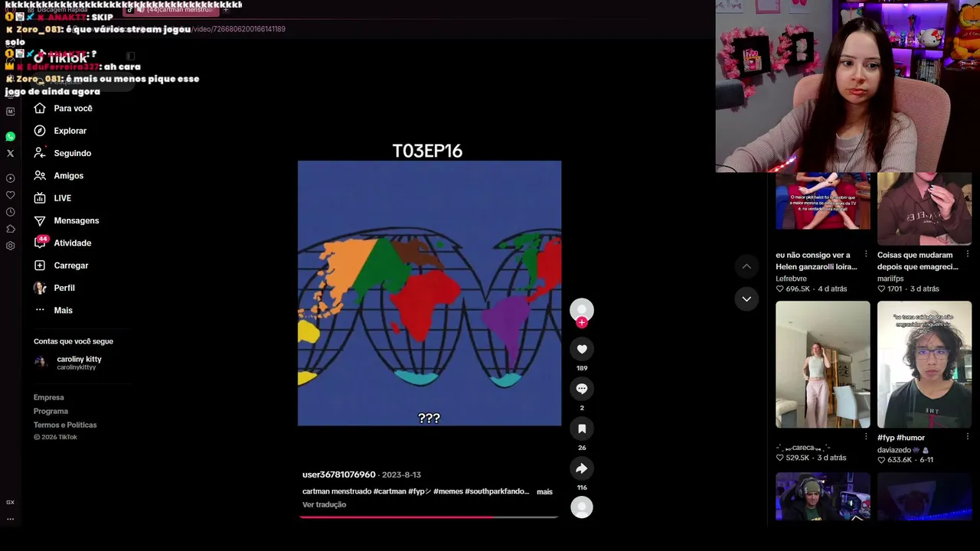Viewport: 980px width, 551px height.
Task: Click the three-dot icon at the browser sidebar bottom
Action: (x=10, y=519)
